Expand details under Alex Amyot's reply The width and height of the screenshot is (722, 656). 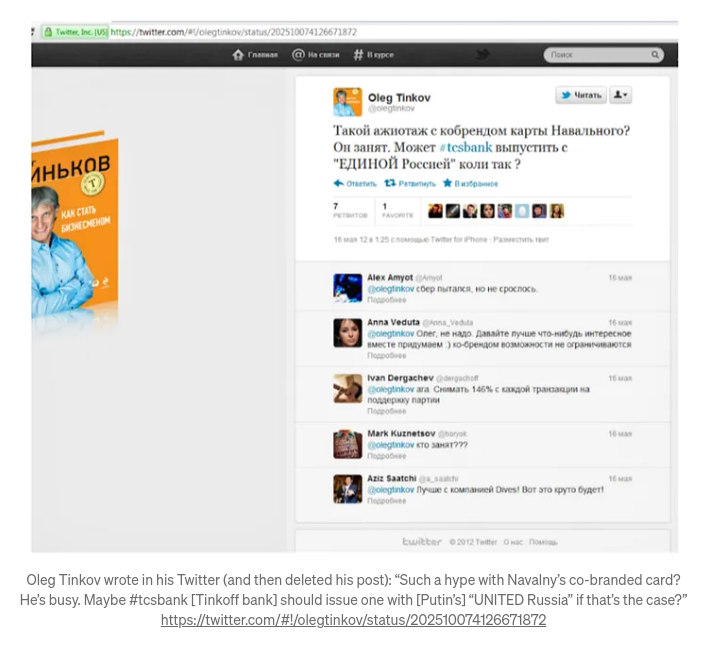click(x=386, y=300)
